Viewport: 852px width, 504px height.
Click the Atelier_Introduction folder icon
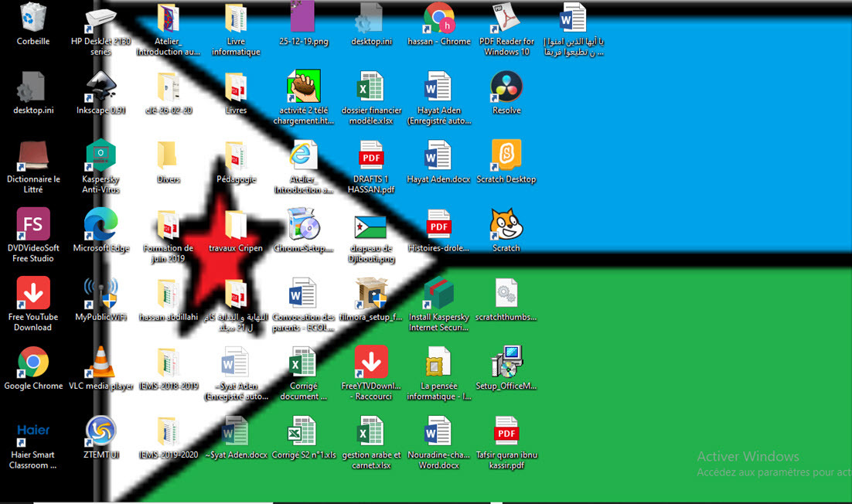pos(169,18)
